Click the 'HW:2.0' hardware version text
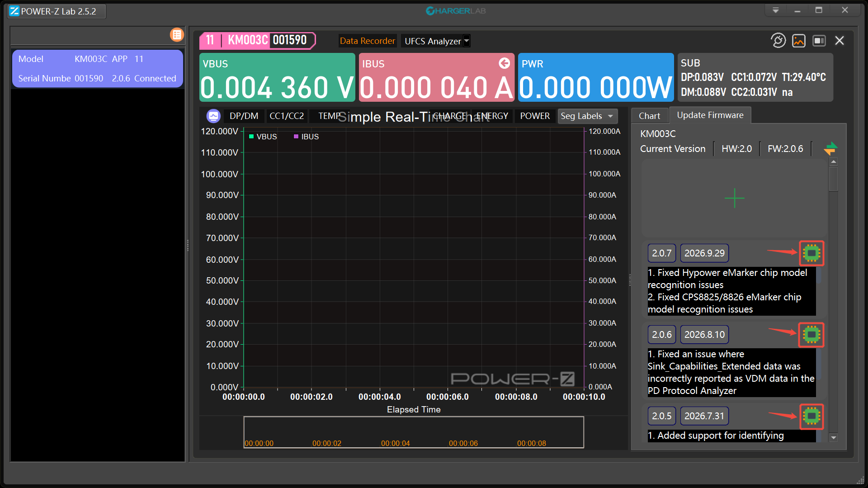This screenshot has width=868, height=488. point(736,149)
